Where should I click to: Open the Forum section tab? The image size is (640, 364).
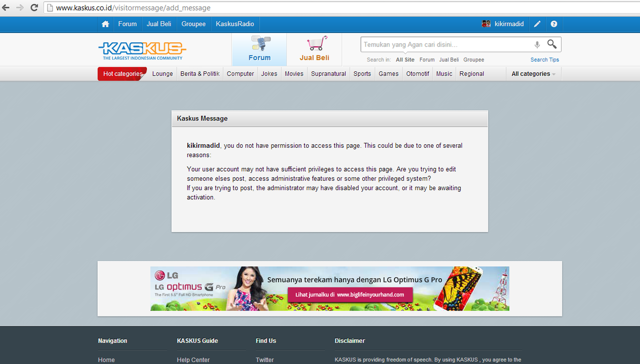point(259,49)
